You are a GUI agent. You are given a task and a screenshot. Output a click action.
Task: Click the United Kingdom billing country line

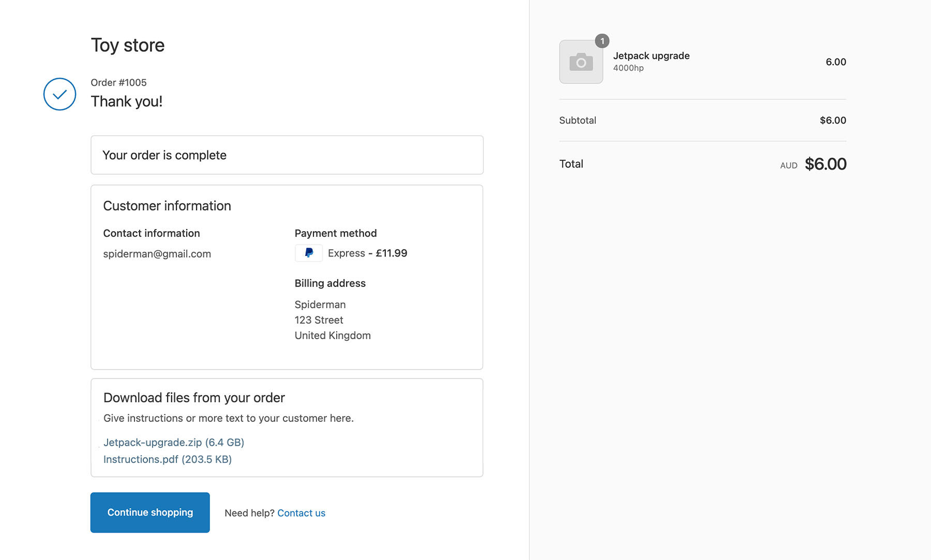click(x=333, y=336)
